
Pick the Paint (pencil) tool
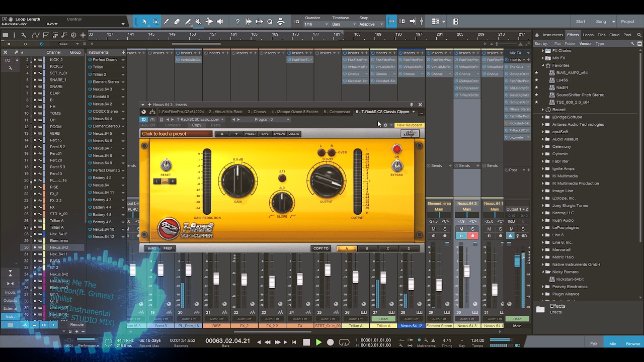coord(167,22)
